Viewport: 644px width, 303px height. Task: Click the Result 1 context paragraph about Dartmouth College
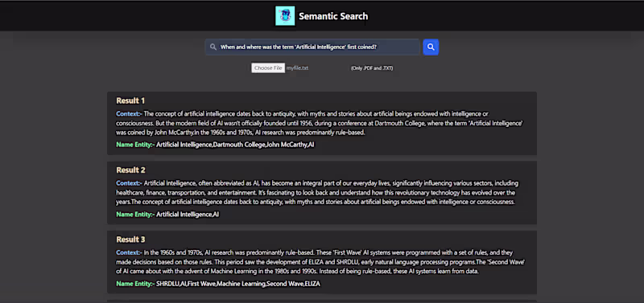(x=320, y=123)
